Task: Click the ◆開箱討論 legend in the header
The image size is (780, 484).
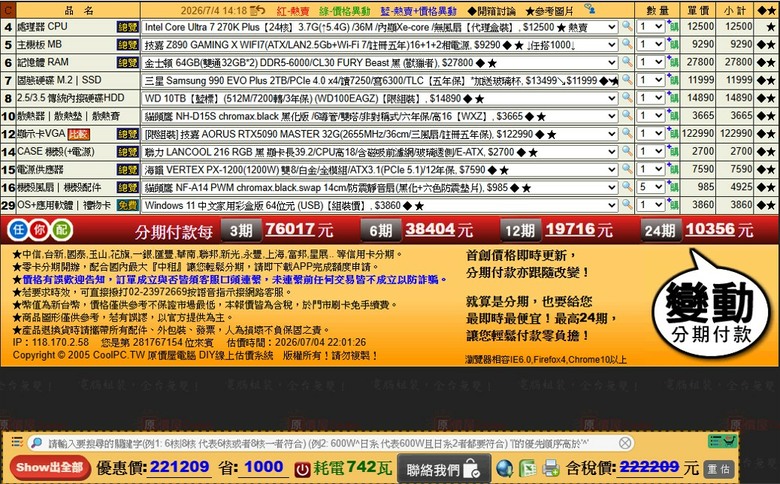Action: (x=491, y=10)
